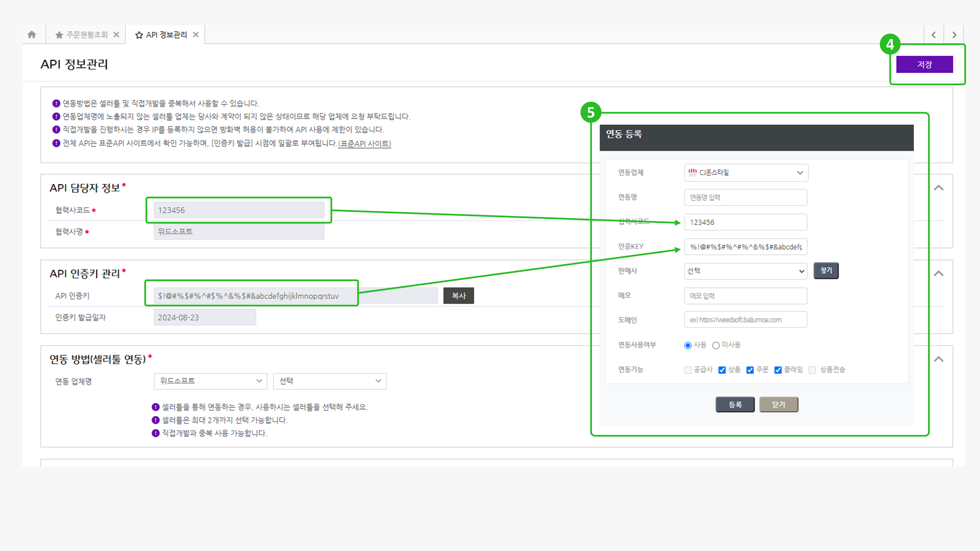
Task: Click star icon on API 정보관리 tab
Action: (x=139, y=35)
